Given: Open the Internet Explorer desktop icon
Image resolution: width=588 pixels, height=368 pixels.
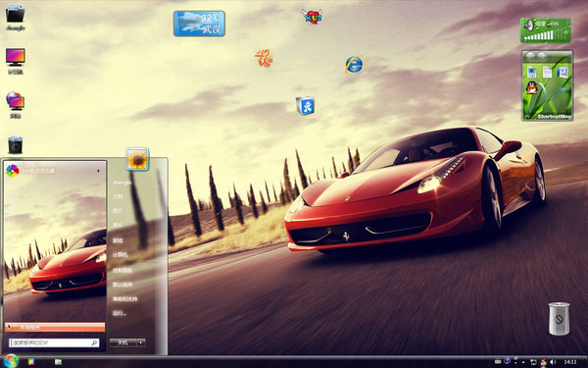Looking at the screenshot, I should click(x=354, y=65).
